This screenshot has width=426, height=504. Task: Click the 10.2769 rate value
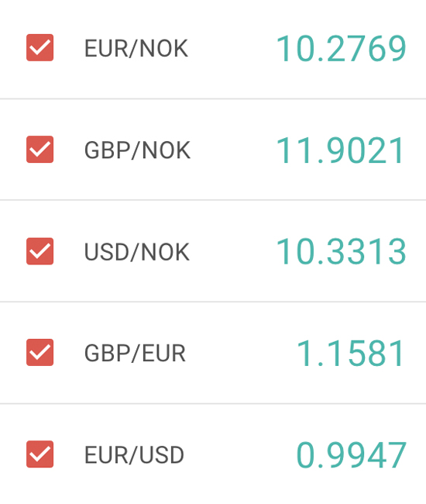click(x=341, y=49)
